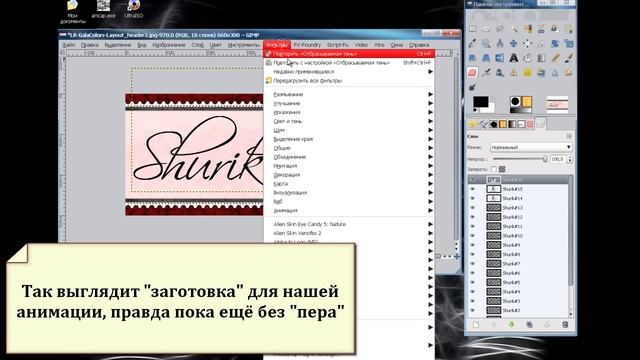Hide layer Shurik#12 with eye icon

tap(473, 217)
